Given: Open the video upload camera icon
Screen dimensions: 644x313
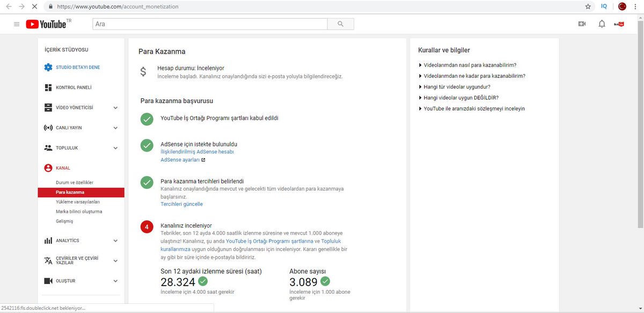Looking at the screenshot, I should tap(582, 24).
